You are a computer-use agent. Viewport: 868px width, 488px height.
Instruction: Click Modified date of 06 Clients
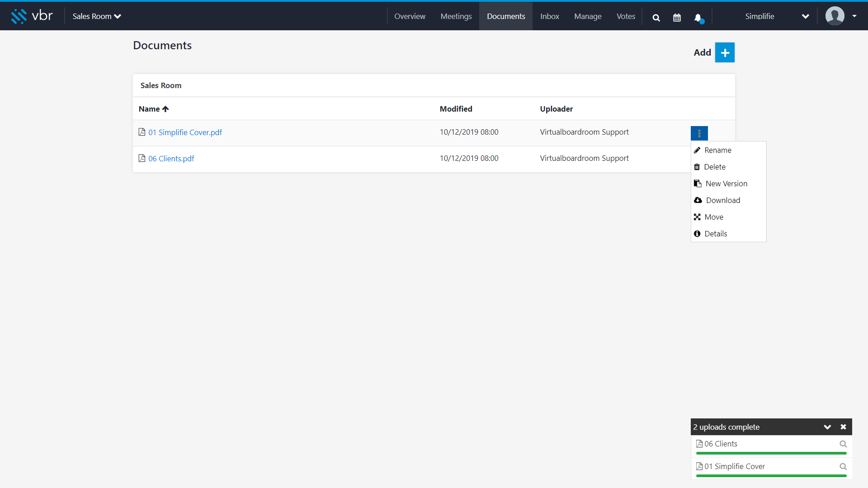tap(469, 158)
